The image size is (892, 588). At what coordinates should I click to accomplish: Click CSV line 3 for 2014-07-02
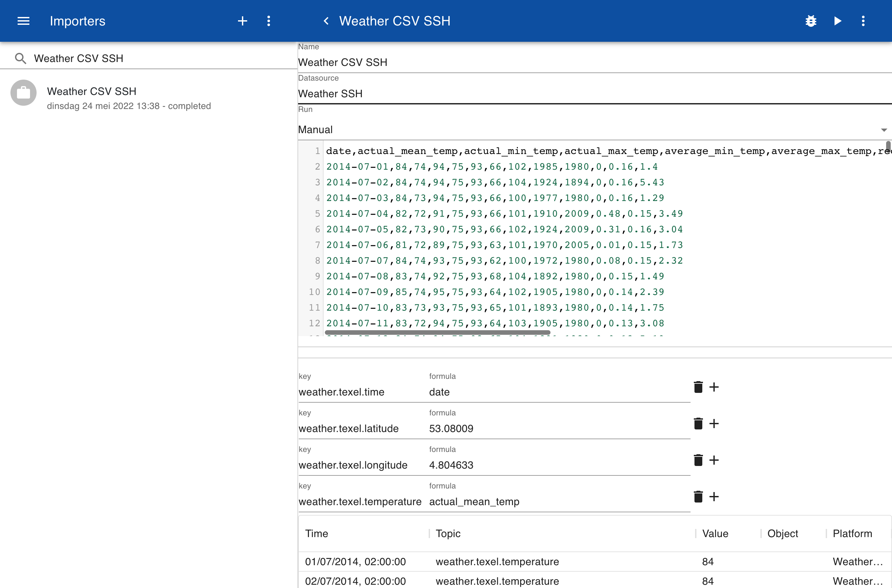(495, 183)
